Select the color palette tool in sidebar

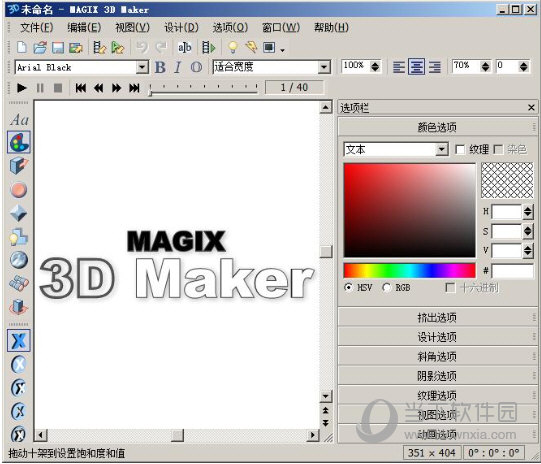(19, 142)
